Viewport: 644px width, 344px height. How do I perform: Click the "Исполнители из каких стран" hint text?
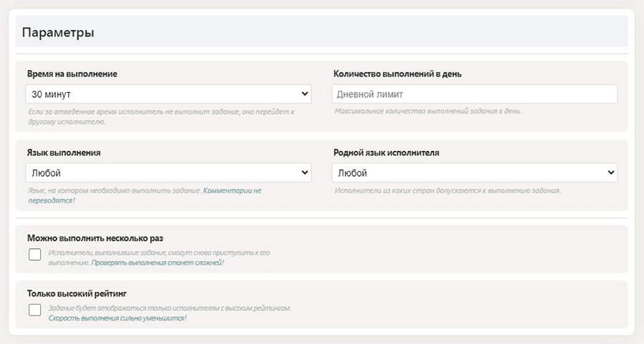(447, 191)
